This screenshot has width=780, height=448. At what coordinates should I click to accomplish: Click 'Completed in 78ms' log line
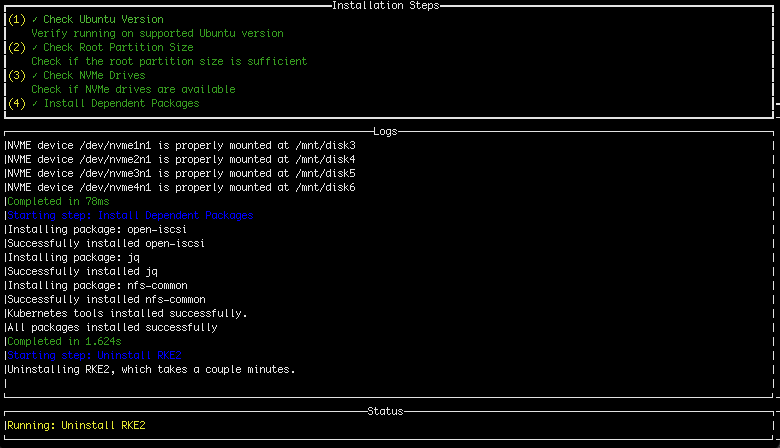[x=58, y=201]
